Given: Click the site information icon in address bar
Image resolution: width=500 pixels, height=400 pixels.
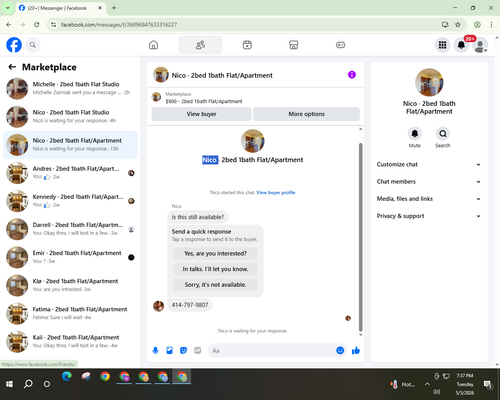Looking at the screenshot, I should 53,24.
